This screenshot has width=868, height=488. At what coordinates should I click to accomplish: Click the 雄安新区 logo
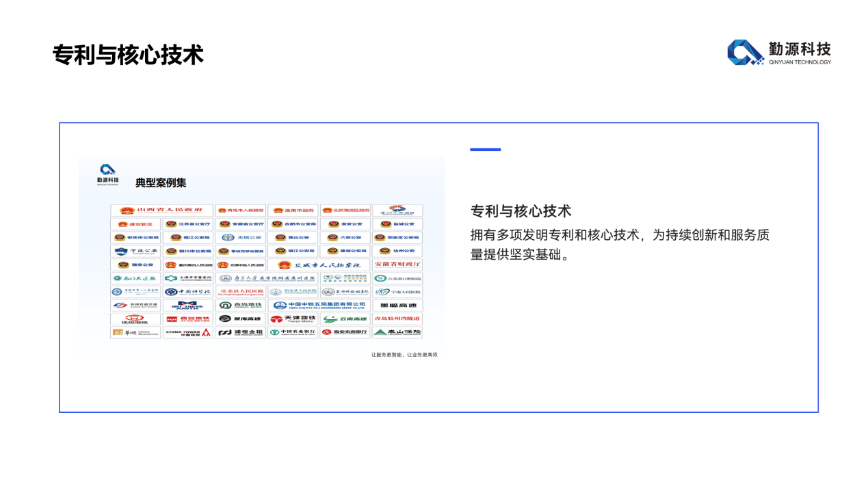[x=135, y=224]
